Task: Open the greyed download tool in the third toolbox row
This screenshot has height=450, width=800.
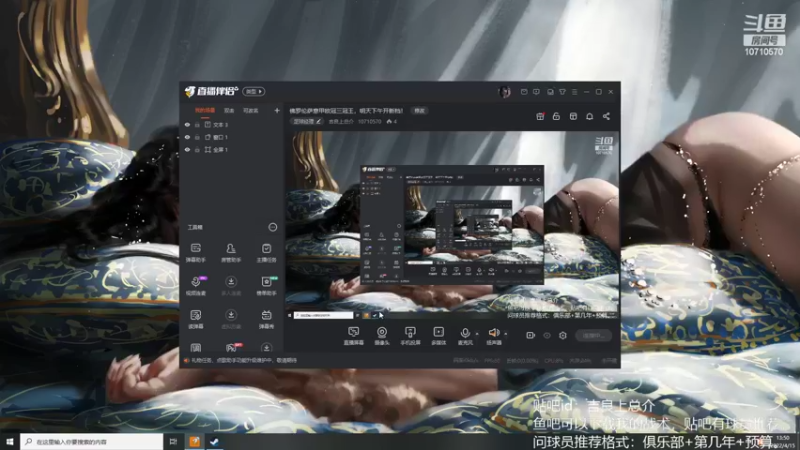Action: tap(231, 319)
